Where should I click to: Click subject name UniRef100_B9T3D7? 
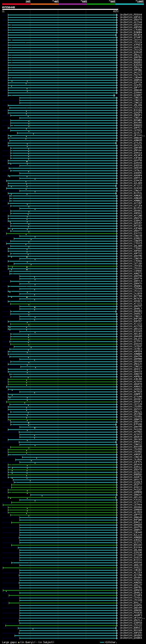[x=131, y=226]
